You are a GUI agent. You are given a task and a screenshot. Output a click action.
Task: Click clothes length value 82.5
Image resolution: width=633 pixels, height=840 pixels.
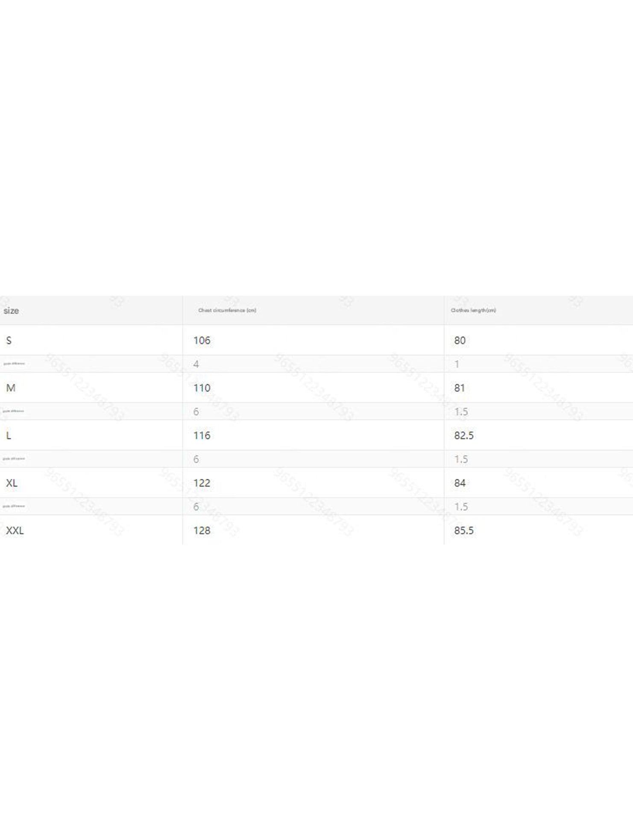[x=464, y=435]
